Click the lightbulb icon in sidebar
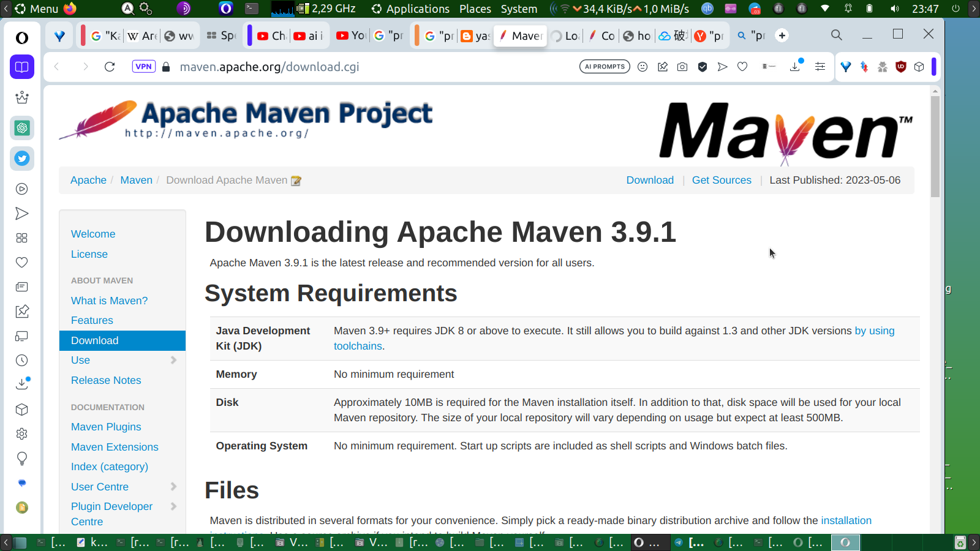Screen dimensions: 980x551 click(x=22, y=459)
